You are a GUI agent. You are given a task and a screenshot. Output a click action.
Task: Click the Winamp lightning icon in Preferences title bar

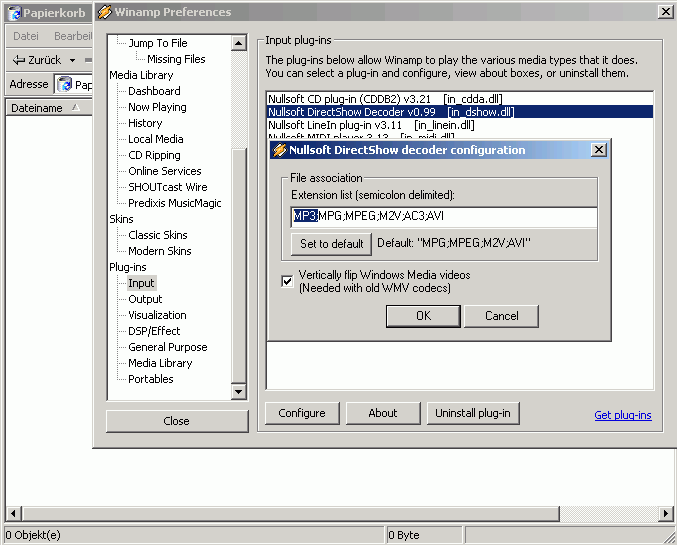104,12
